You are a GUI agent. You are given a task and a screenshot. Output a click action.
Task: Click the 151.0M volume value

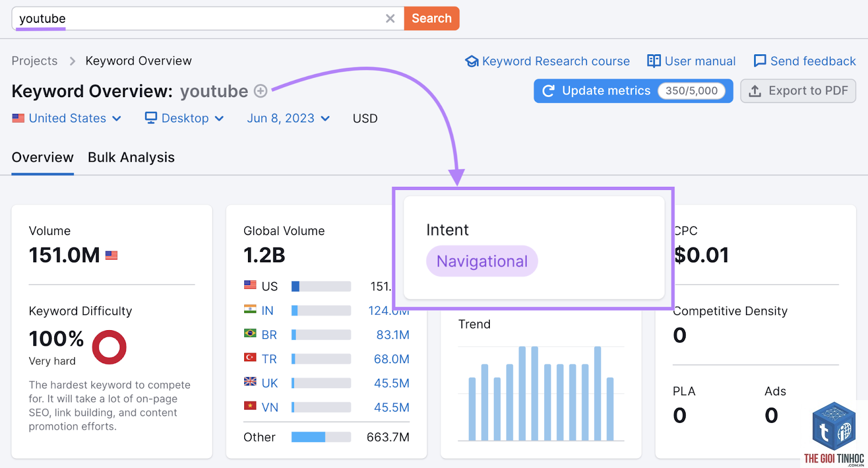point(64,255)
